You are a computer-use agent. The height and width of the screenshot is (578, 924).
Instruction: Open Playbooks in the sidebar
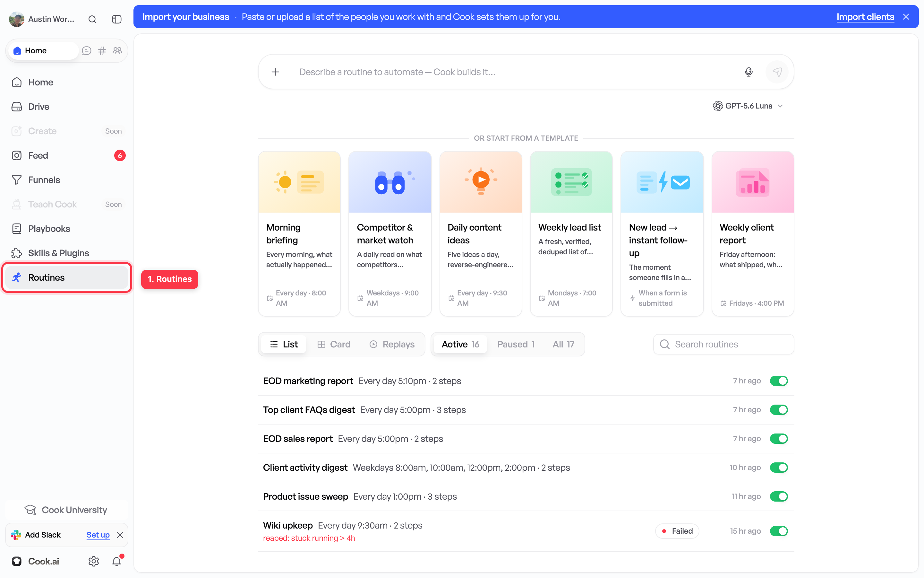coord(67,229)
